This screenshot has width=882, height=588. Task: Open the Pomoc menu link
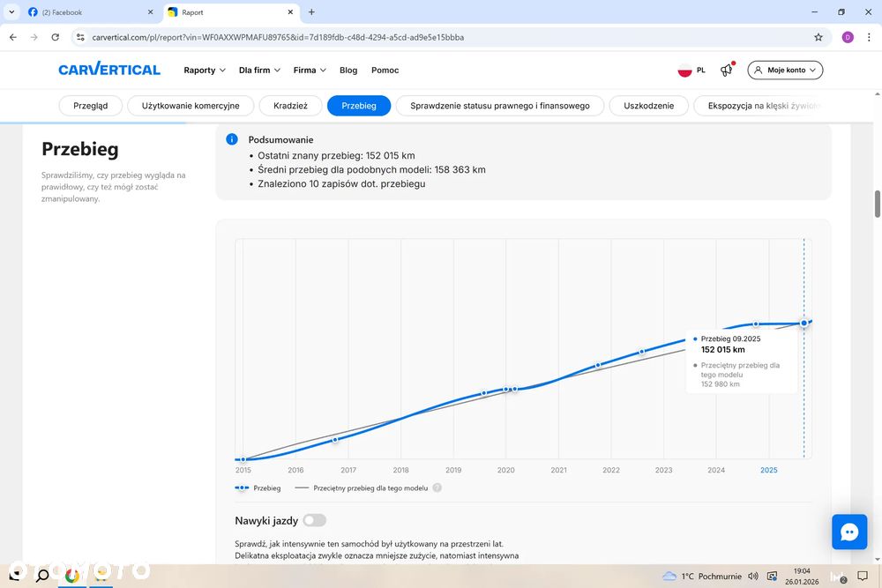click(385, 71)
